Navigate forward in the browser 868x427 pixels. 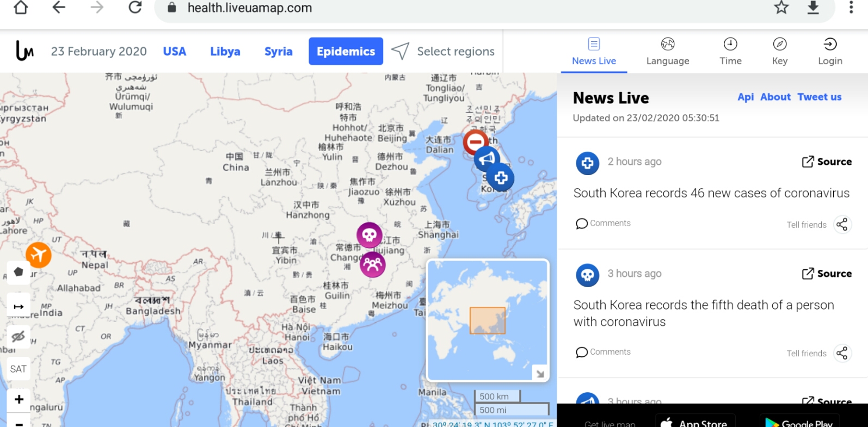[x=97, y=8]
